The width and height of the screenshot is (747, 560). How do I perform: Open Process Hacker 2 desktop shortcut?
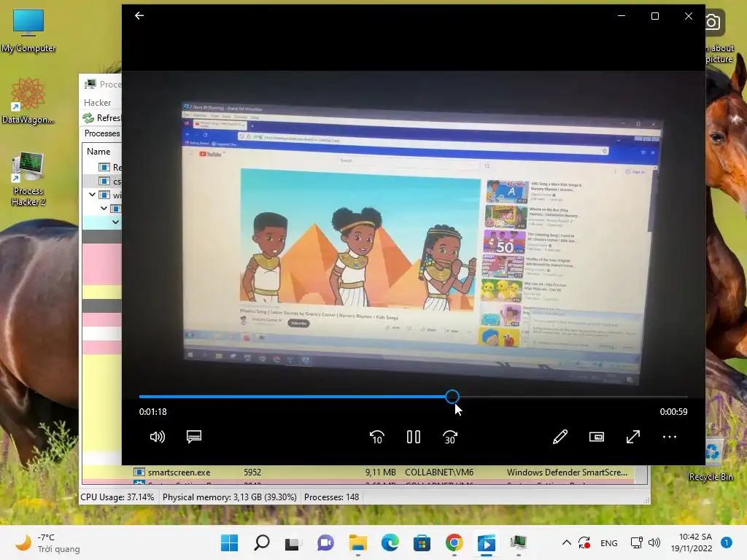28,179
